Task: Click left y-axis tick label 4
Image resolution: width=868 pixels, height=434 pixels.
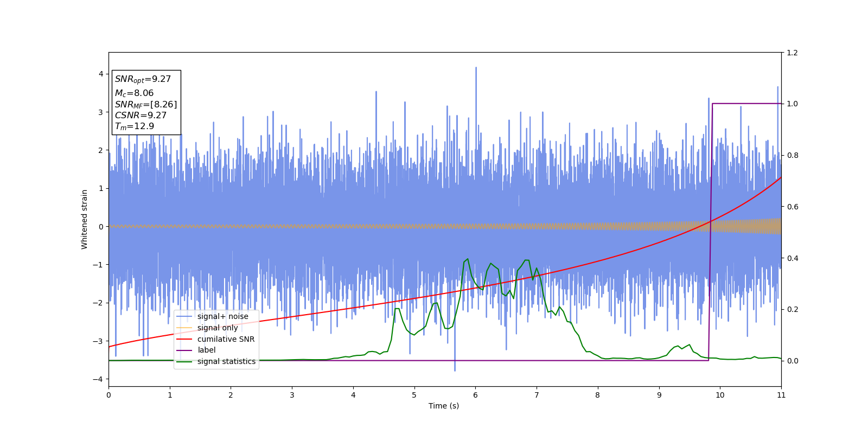Action: [x=101, y=74]
